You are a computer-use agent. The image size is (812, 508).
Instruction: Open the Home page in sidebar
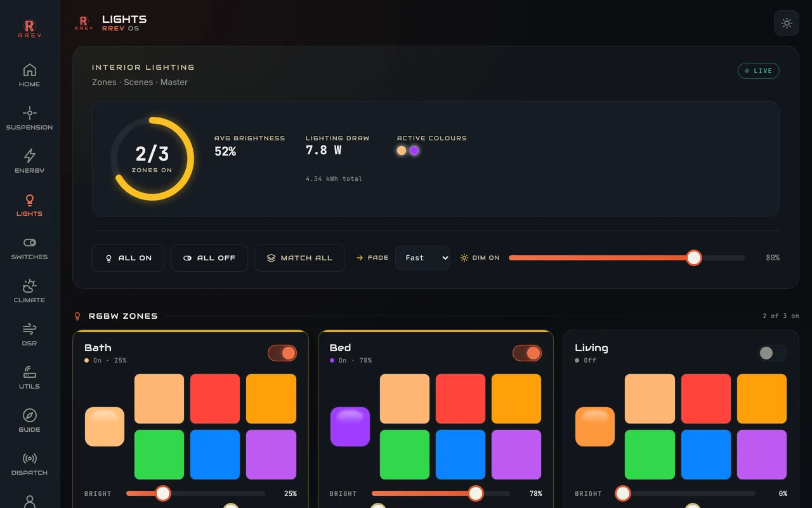[x=29, y=75]
